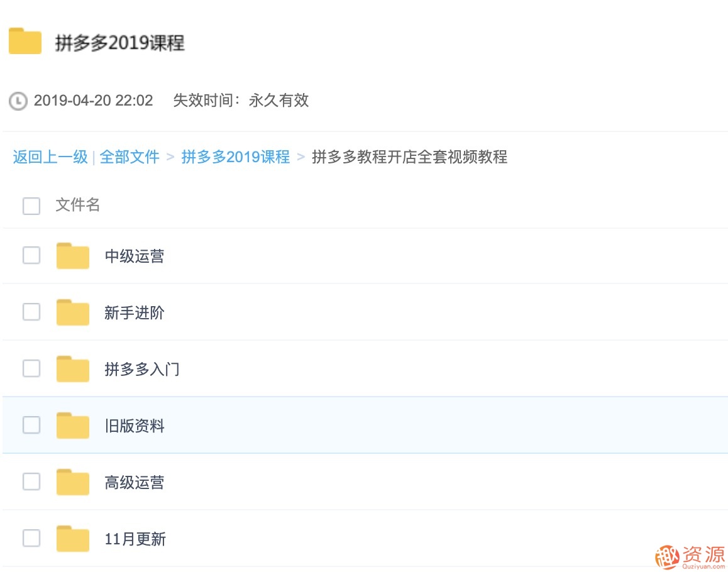
Task: Click the clock icon beside 2019-04-20
Action: 18,101
